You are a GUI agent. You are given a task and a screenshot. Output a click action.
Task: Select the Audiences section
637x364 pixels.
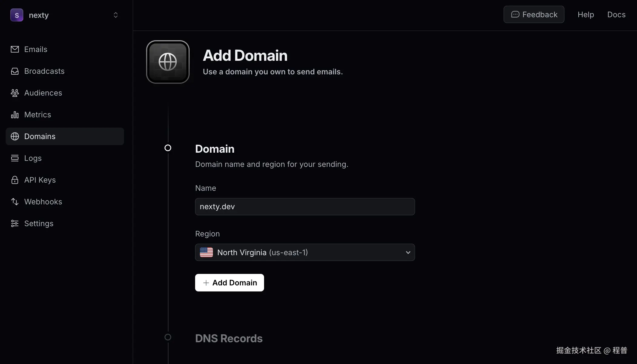coord(43,93)
